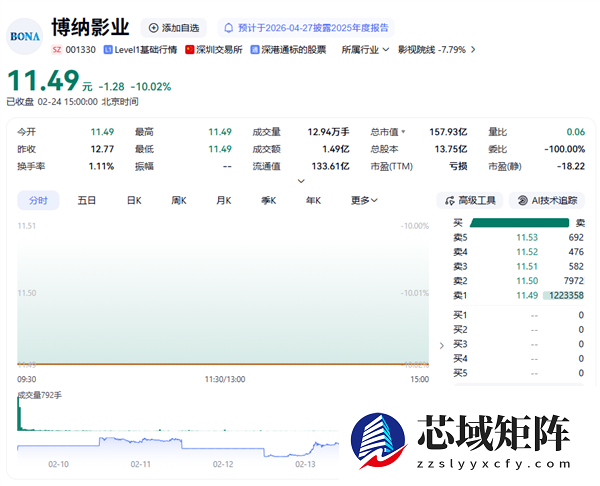Open 高级工具 advanced tools

click(x=470, y=201)
